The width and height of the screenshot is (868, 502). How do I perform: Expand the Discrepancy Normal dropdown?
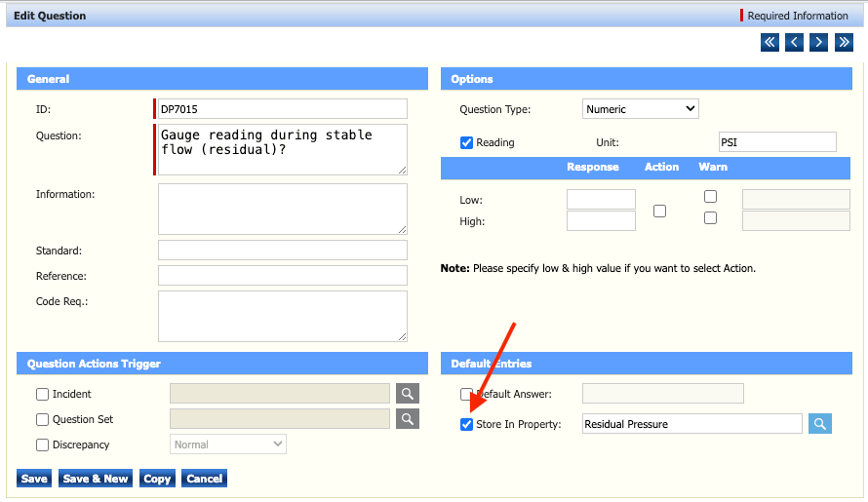pyautogui.click(x=228, y=444)
